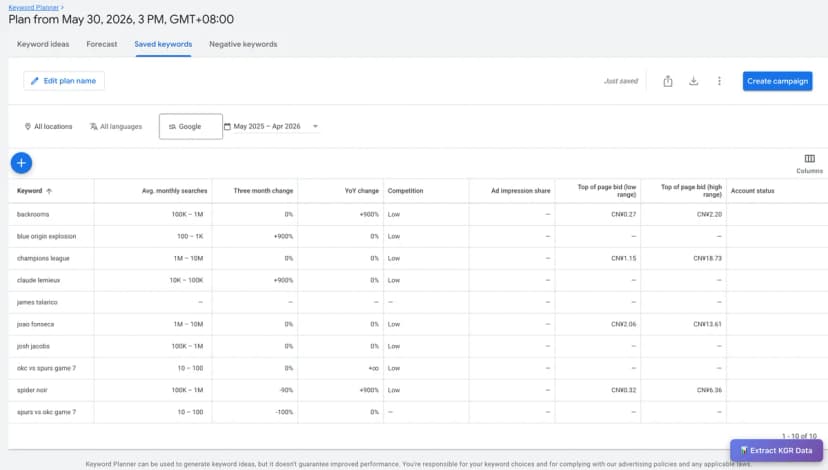Select the james talarico keyword

click(37, 302)
